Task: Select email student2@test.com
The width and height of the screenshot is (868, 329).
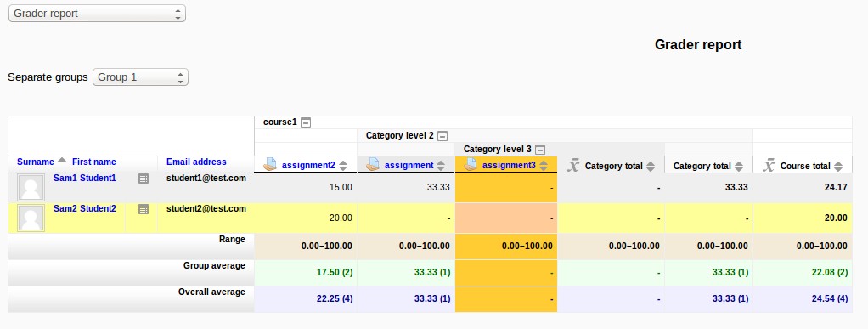Action: click(206, 209)
